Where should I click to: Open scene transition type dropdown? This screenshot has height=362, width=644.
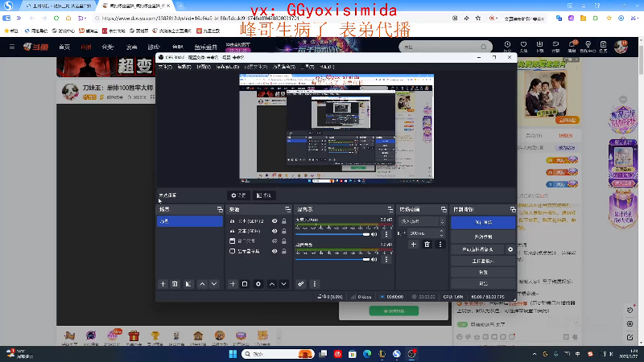(422, 221)
